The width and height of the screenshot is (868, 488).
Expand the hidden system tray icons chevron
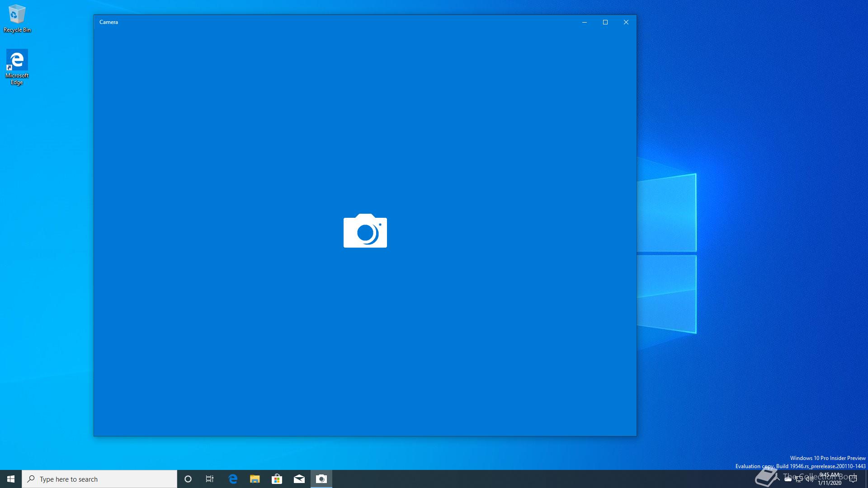[777, 479]
